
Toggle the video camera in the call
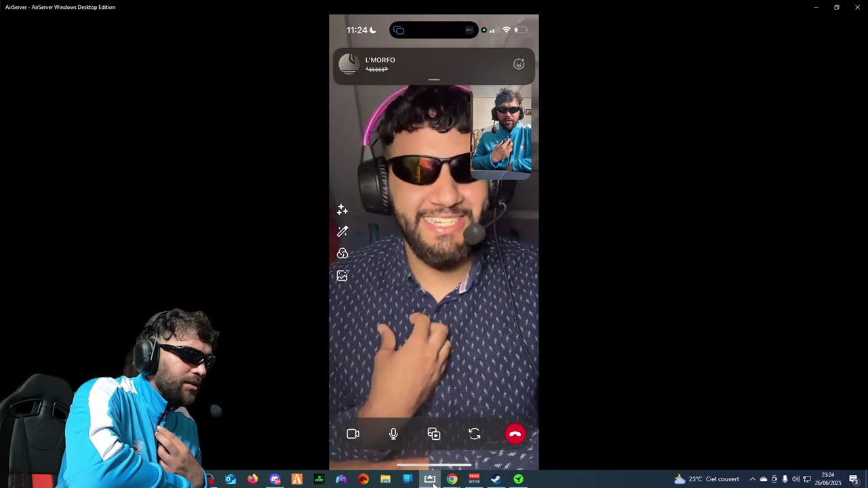353,434
